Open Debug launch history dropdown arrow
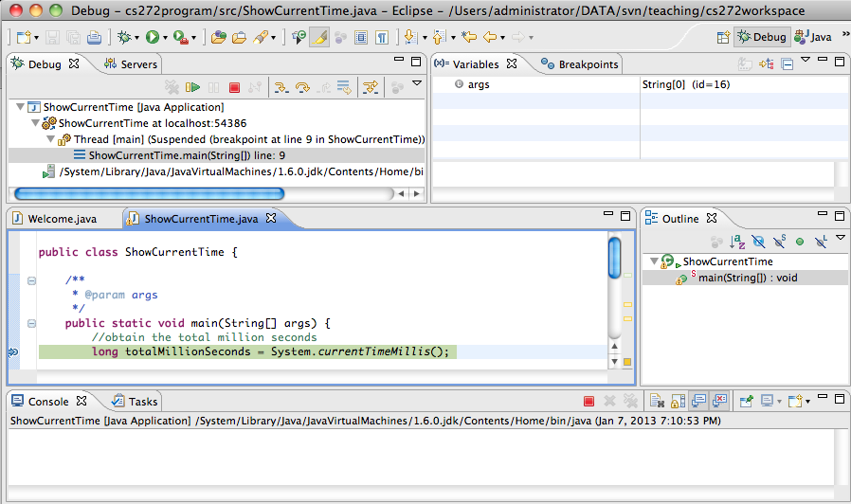Screen dimensions: 851x504 coord(136,38)
